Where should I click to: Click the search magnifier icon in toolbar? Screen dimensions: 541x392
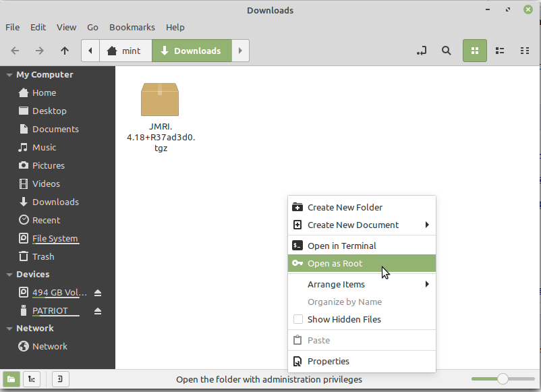(x=446, y=51)
